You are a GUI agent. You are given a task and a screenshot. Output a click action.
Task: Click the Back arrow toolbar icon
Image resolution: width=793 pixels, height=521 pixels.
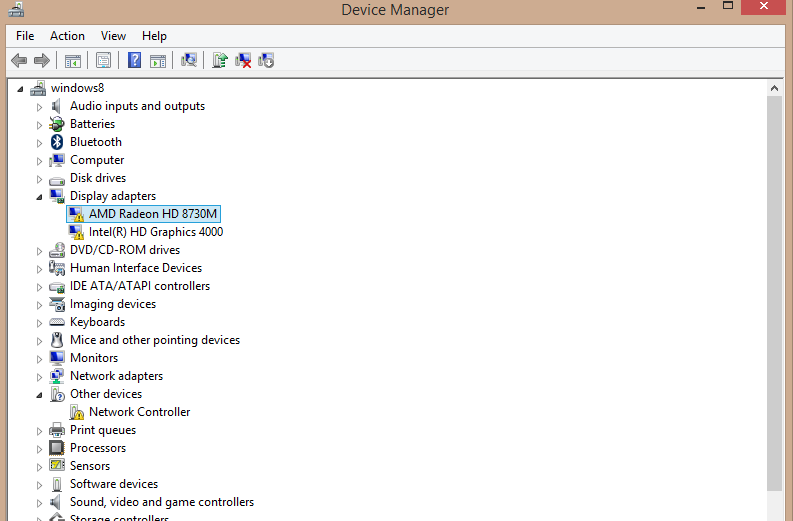click(x=19, y=61)
